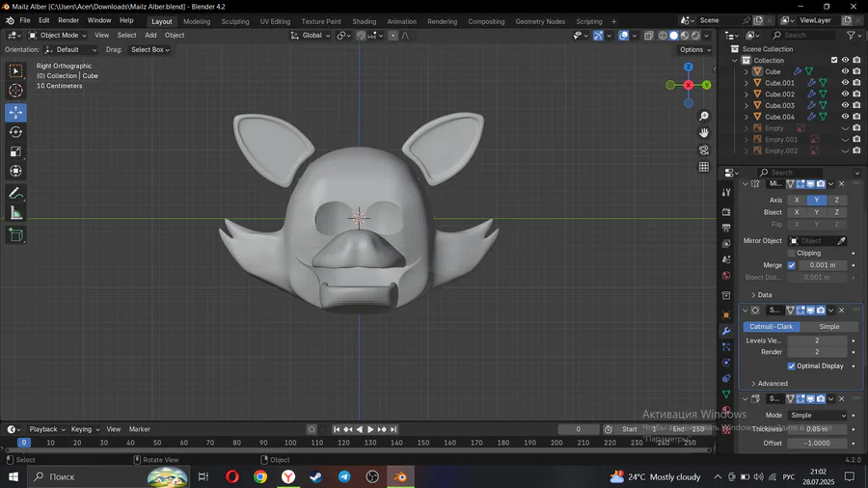The image size is (868, 488).
Task: Disable rendering for Cube.003 camera icon
Action: tap(857, 105)
